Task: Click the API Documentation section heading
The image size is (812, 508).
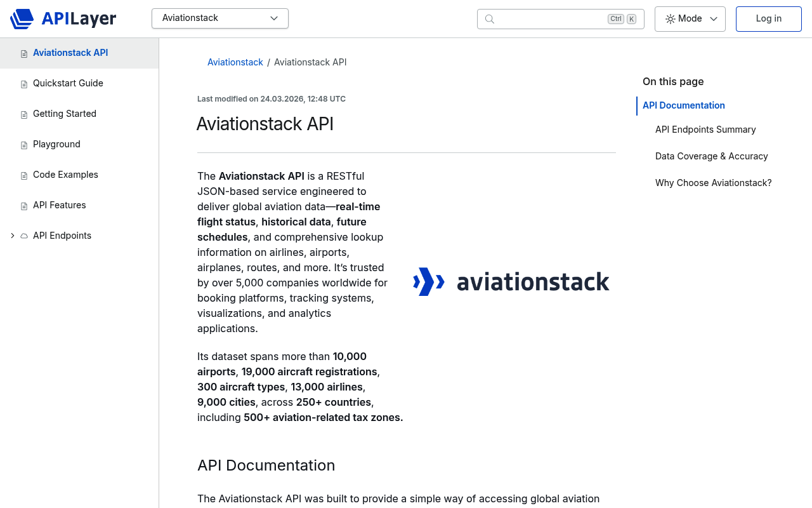Action: (266, 465)
